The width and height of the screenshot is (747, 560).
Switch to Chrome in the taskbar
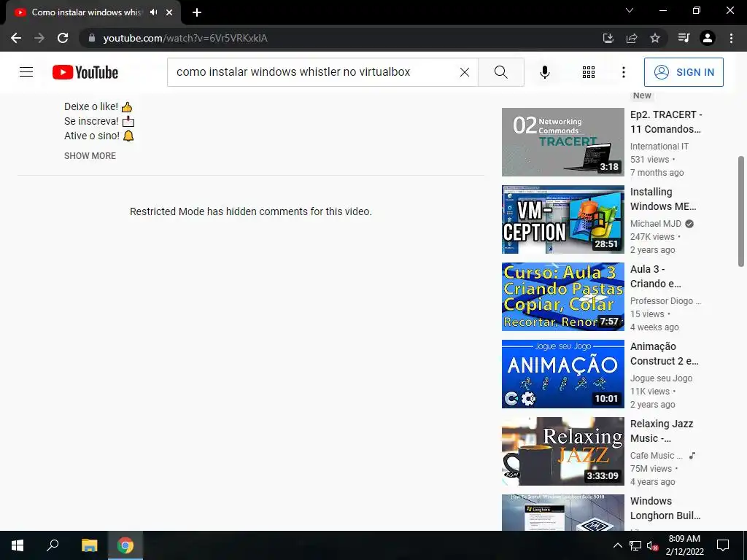[125, 545]
